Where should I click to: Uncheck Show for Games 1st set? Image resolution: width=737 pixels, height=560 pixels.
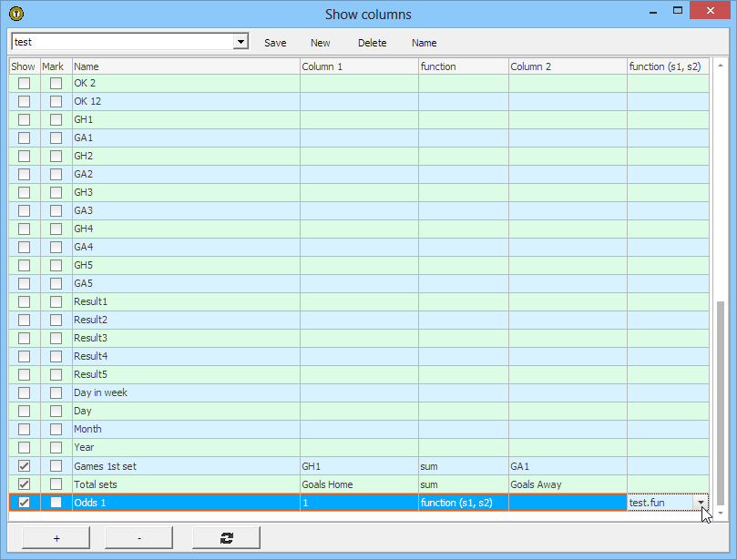click(x=25, y=466)
